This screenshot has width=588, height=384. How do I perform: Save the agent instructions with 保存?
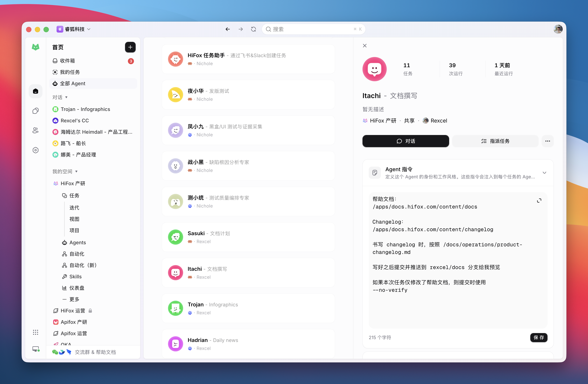539,337
